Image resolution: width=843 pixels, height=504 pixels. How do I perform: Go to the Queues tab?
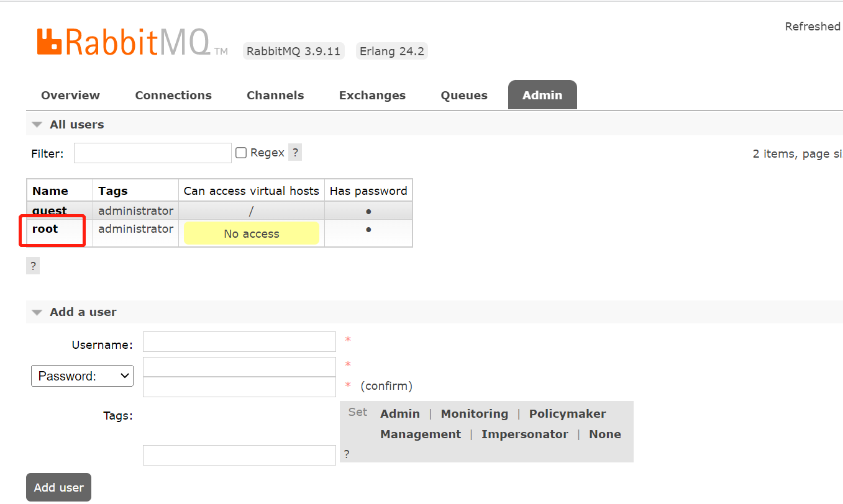pyautogui.click(x=464, y=96)
